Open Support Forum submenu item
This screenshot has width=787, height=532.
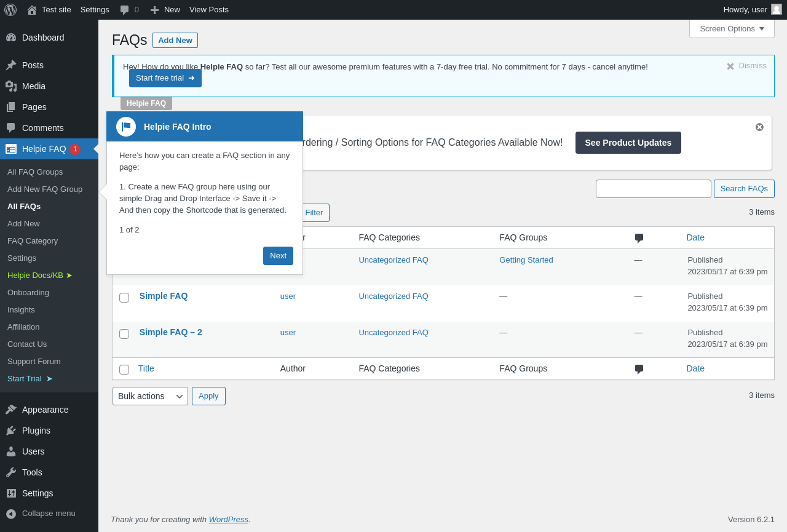tap(34, 361)
